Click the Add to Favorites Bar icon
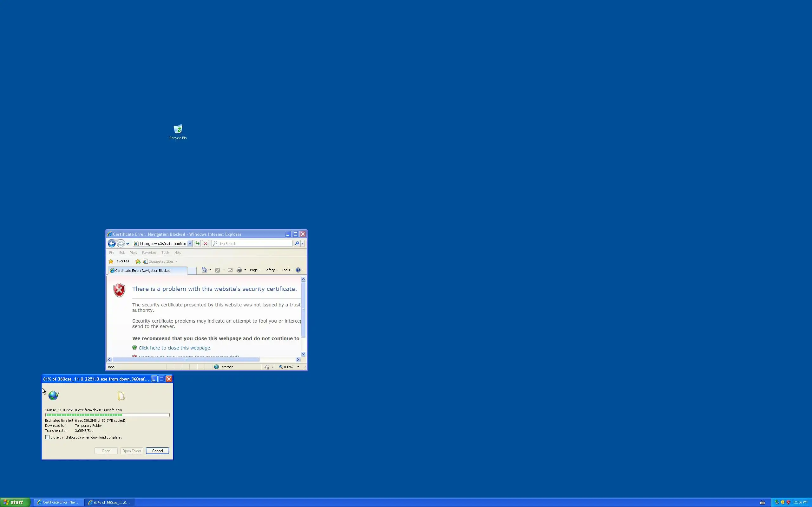Screen dimensions: 812x507 pyautogui.click(x=138, y=261)
